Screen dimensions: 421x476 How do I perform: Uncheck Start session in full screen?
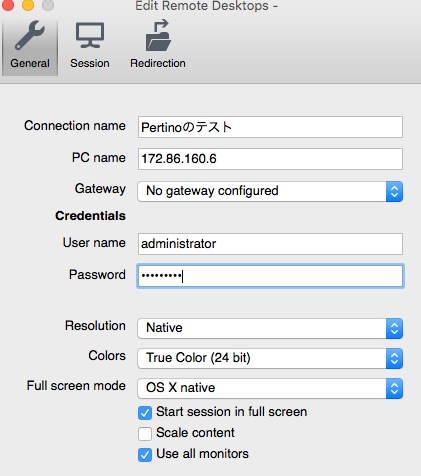pyautogui.click(x=145, y=413)
